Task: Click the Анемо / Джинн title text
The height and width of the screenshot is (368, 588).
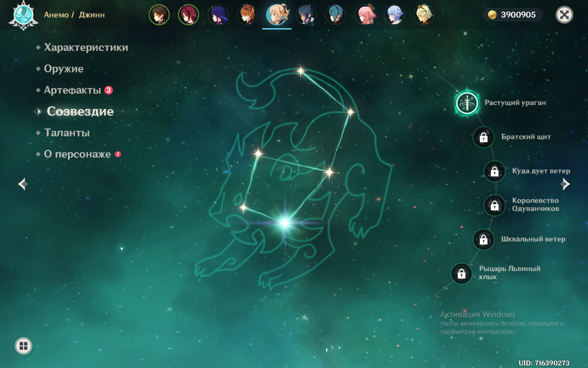Action: (x=74, y=15)
